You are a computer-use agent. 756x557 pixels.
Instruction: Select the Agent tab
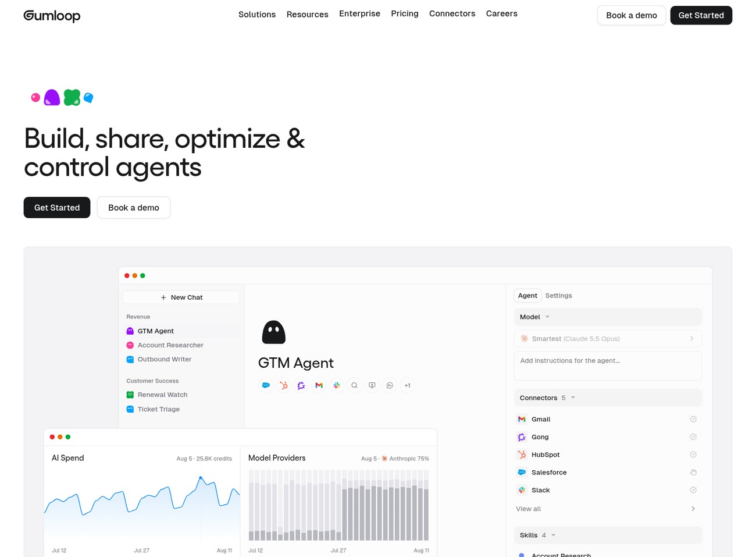tap(527, 296)
